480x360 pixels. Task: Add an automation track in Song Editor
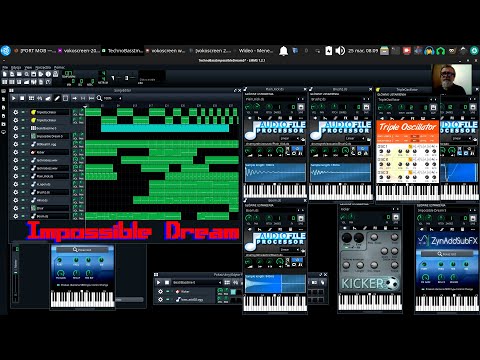[48, 98]
